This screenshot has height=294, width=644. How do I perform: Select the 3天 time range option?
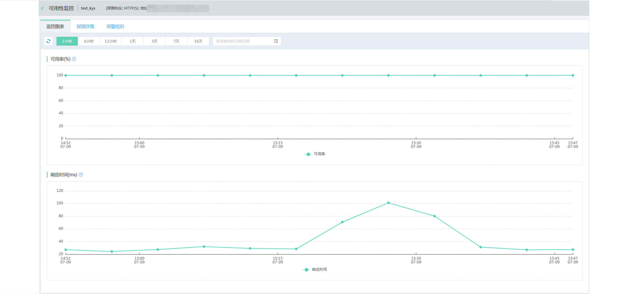click(154, 41)
